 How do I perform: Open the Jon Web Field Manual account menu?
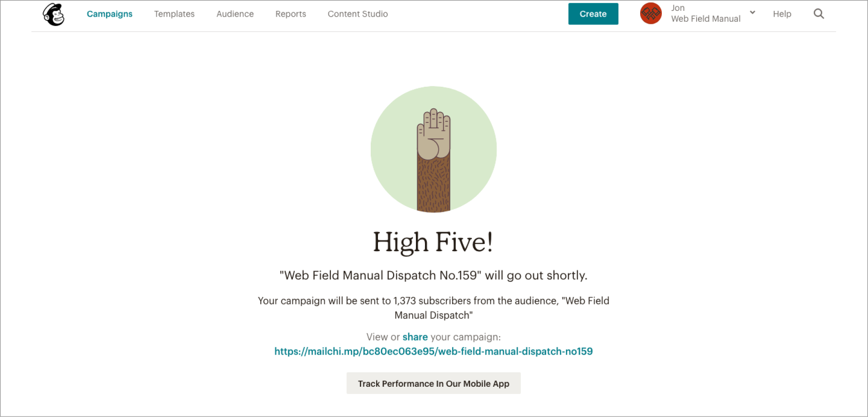click(x=705, y=14)
